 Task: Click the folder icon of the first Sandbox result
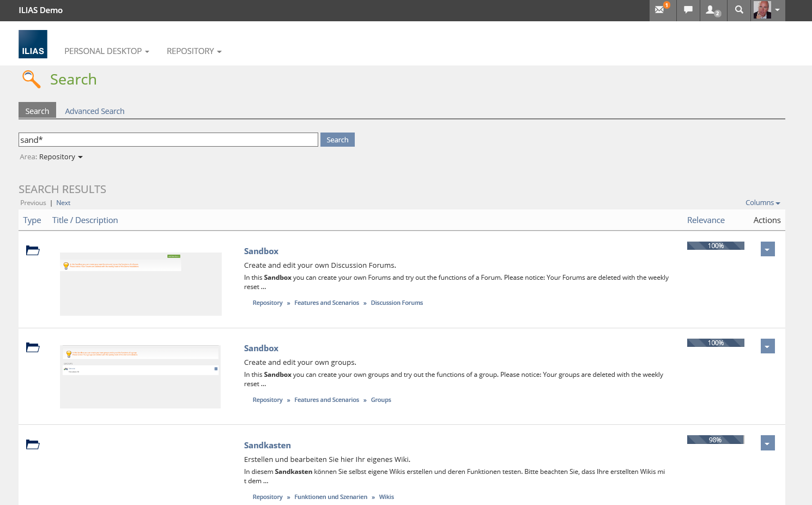(x=33, y=250)
